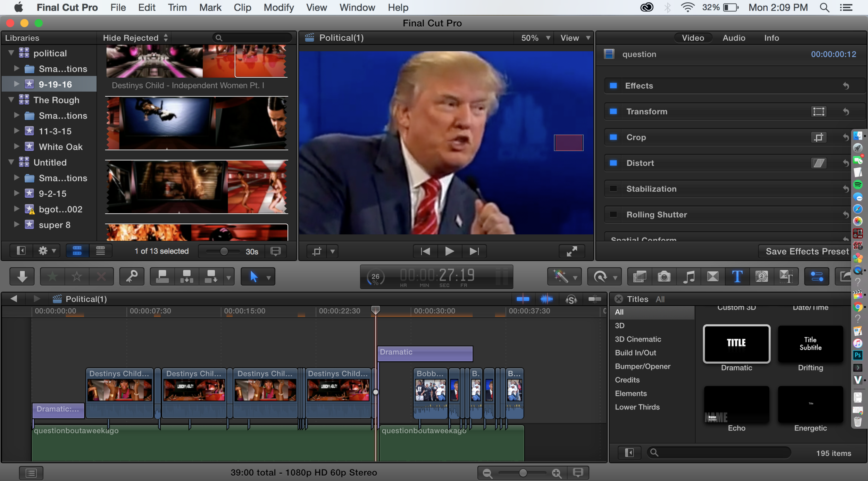
Task: Open the tool selection dropdown arrow
Action: (269, 277)
